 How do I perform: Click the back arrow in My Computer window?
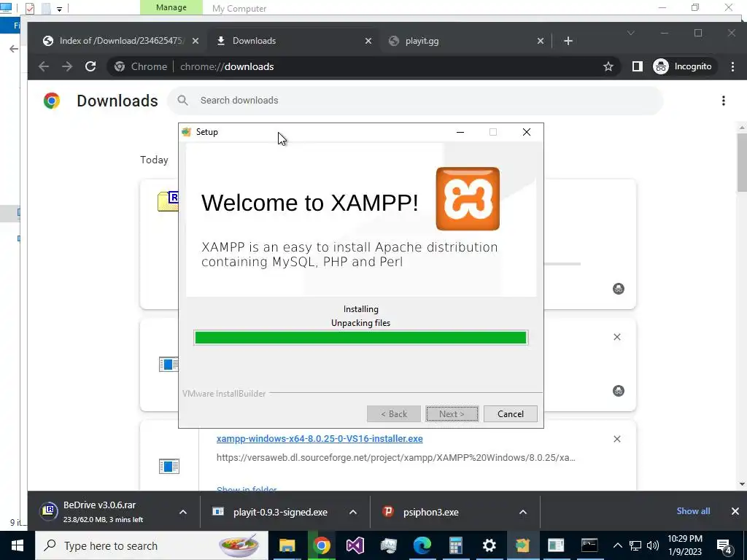[14, 49]
